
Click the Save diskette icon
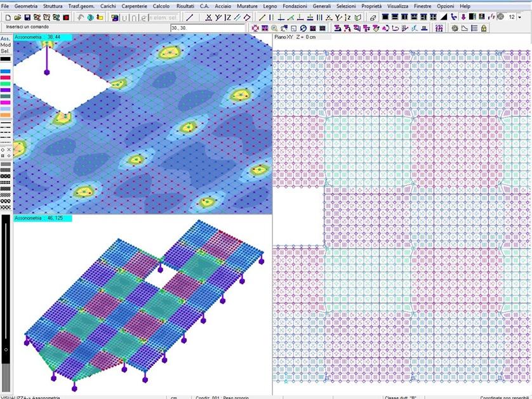[x=27, y=17]
